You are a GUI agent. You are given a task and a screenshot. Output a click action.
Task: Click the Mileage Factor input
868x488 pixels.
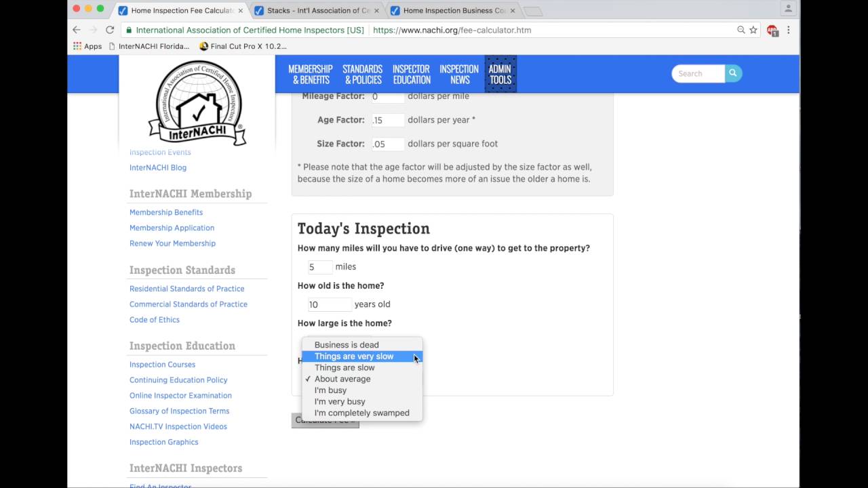388,96
